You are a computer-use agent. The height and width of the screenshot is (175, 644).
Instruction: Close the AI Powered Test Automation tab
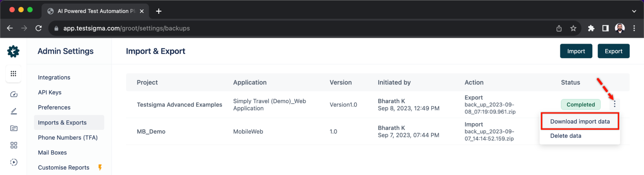[142, 11]
